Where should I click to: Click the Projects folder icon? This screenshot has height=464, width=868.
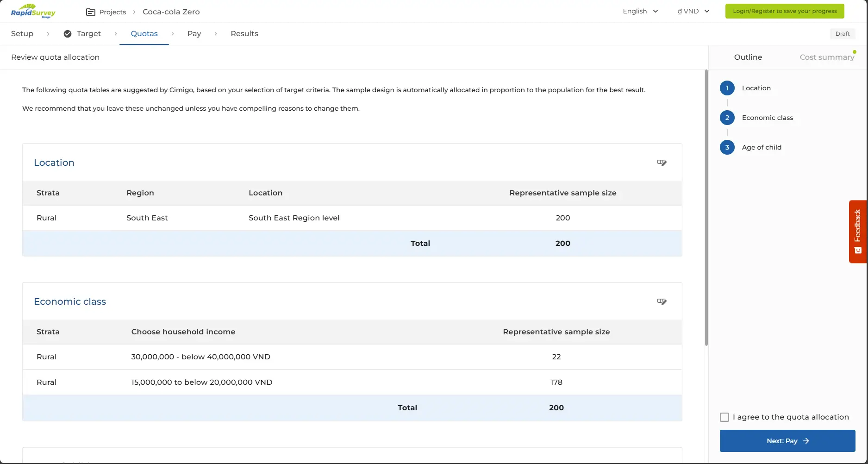tap(91, 12)
